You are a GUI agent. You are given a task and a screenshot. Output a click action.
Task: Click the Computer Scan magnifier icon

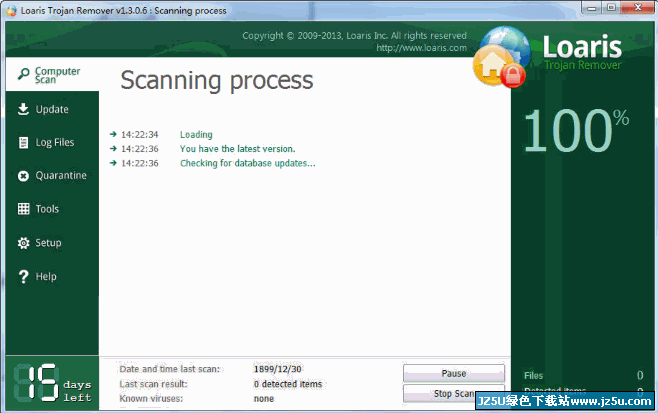[24, 74]
